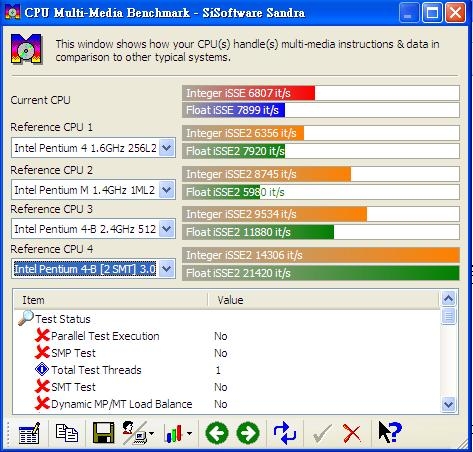Viewport: 473px width, 452px height.
Task: Click the Reference CPU 3 label
Action: (x=51, y=209)
